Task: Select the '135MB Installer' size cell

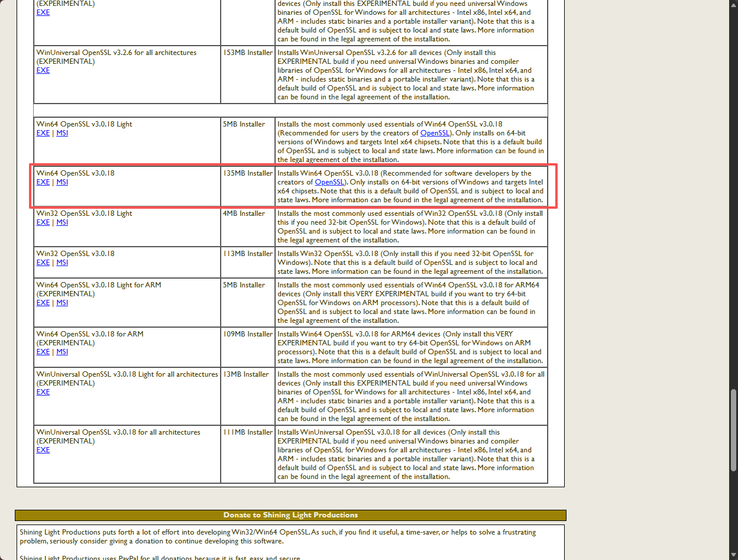Action: pyautogui.click(x=248, y=187)
